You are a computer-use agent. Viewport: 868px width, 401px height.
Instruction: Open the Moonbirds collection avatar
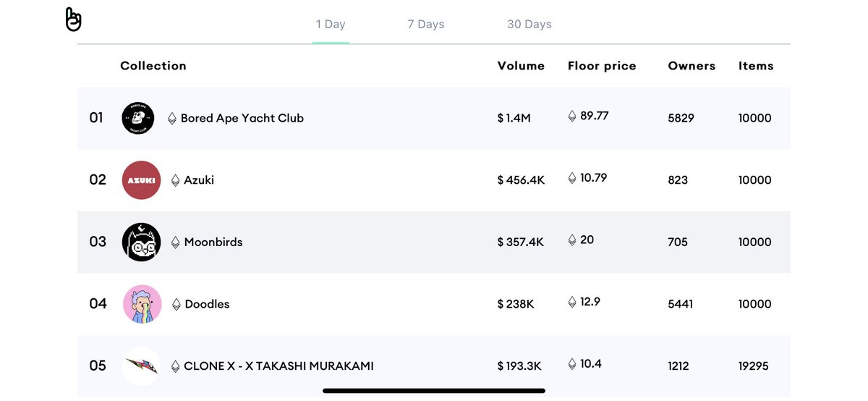point(141,242)
